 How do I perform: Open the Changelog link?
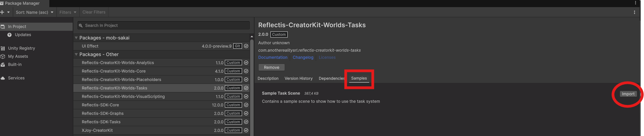303,58
